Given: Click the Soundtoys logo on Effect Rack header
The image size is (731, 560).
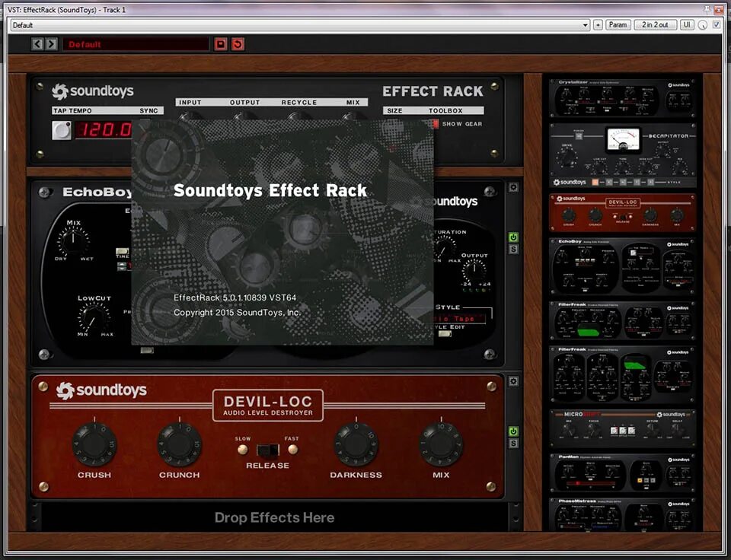Looking at the screenshot, I should [93, 91].
